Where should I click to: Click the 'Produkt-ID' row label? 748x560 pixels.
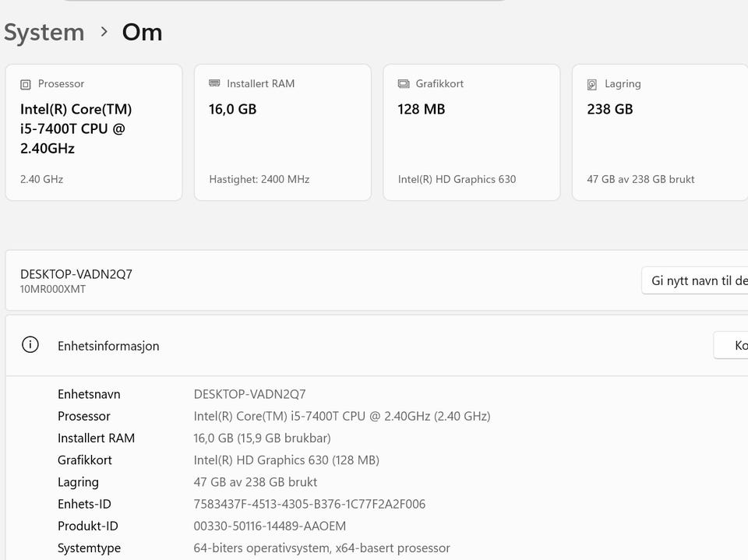click(x=88, y=526)
